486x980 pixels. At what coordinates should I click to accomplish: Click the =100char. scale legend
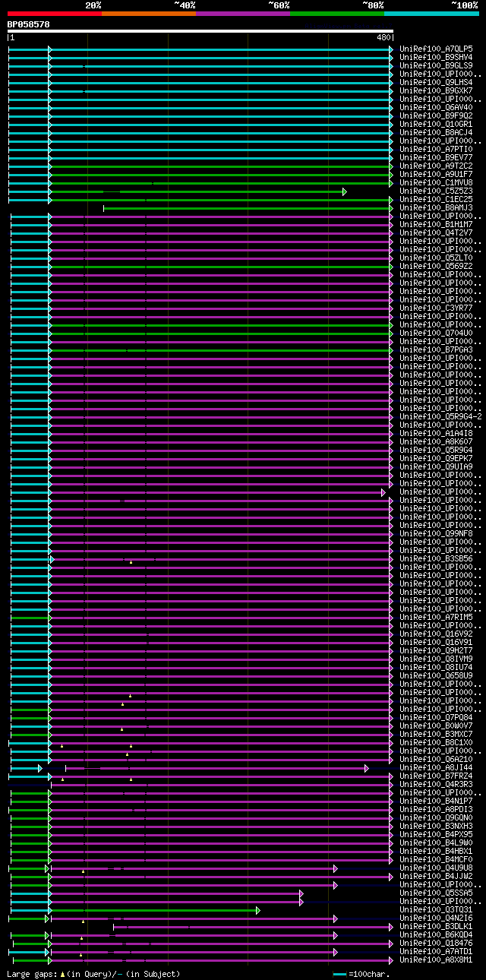pyautogui.click(x=361, y=974)
